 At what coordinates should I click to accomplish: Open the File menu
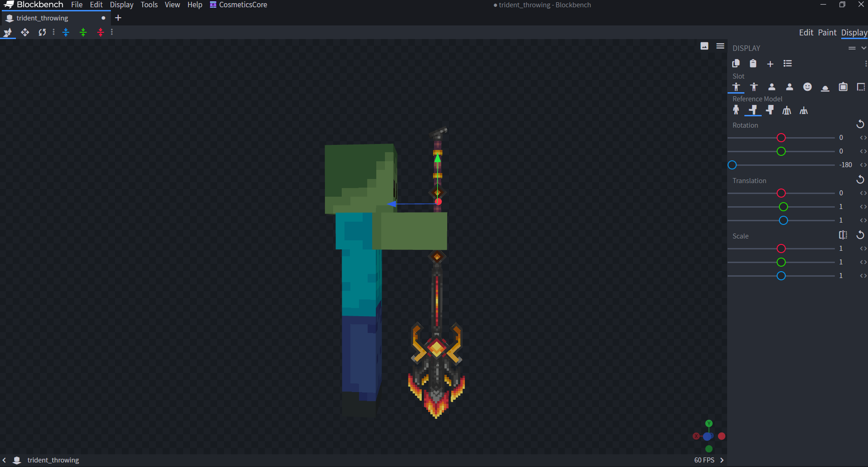(x=77, y=5)
